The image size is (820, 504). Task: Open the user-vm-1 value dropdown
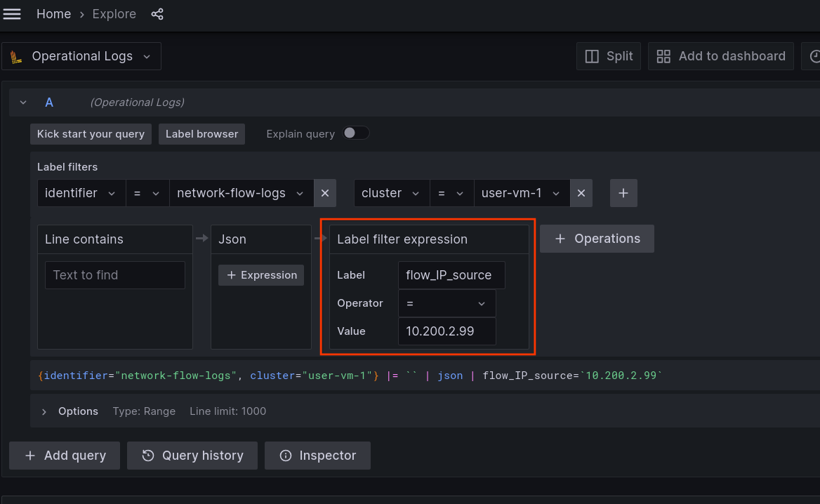(522, 192)
